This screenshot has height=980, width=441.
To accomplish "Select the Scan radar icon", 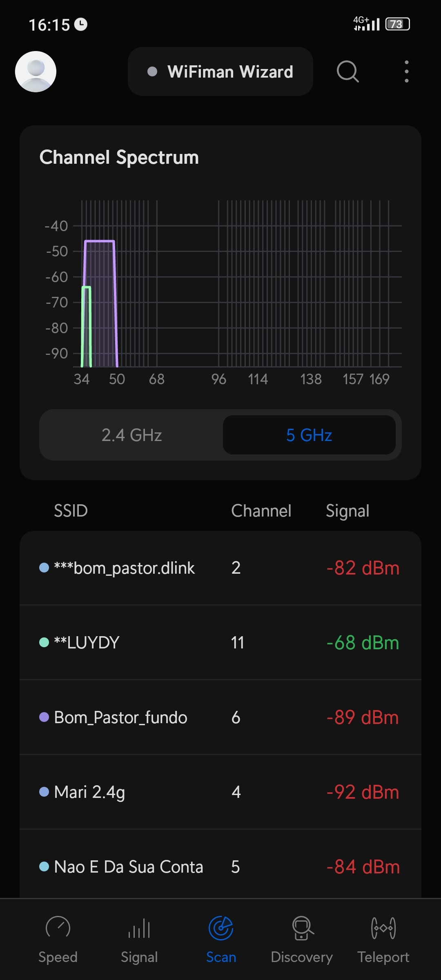I will [221, 928].
